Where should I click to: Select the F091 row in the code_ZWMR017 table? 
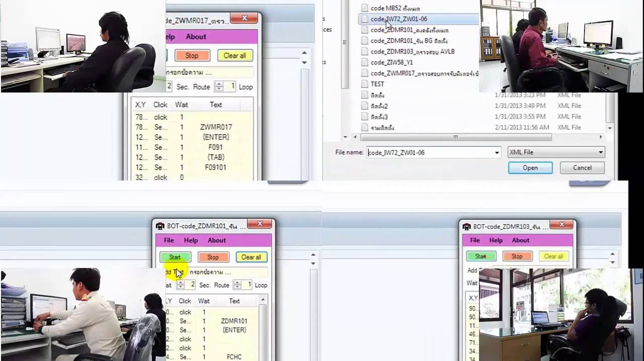[193, 147]
